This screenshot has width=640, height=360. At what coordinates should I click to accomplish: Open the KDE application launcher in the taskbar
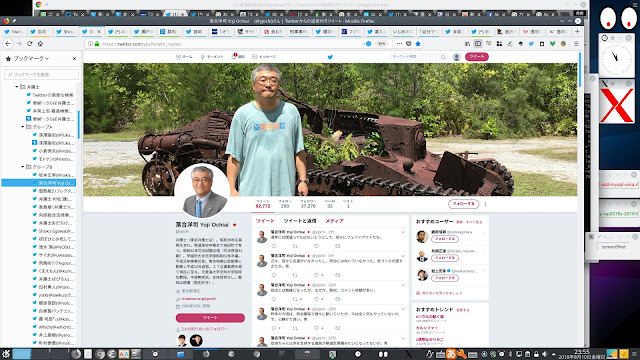[x=6, y=353]
